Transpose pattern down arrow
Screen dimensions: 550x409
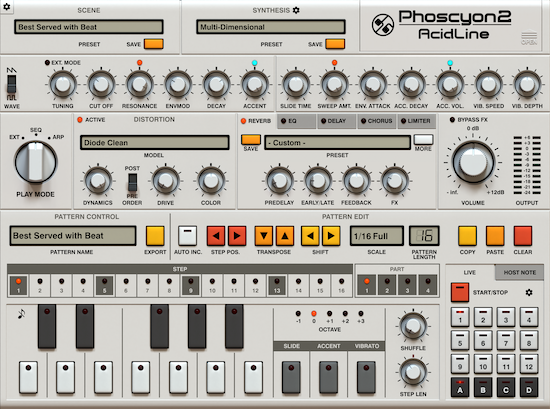[264, 236]
